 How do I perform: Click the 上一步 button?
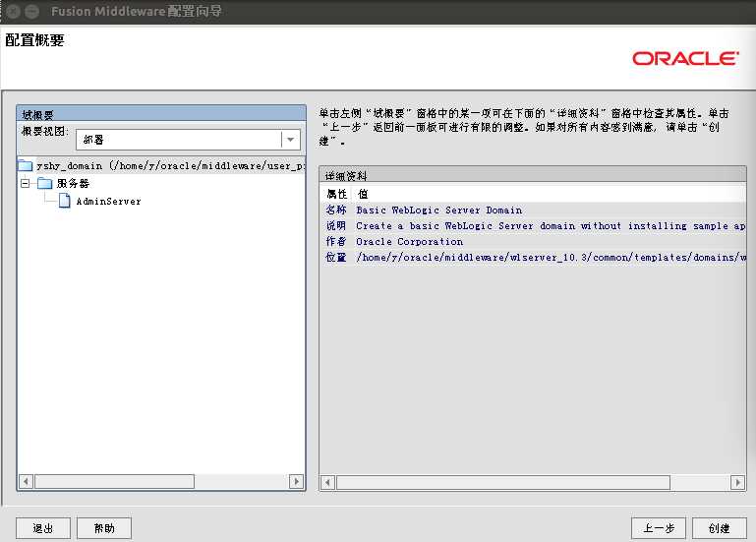click(x=659, y=528)
